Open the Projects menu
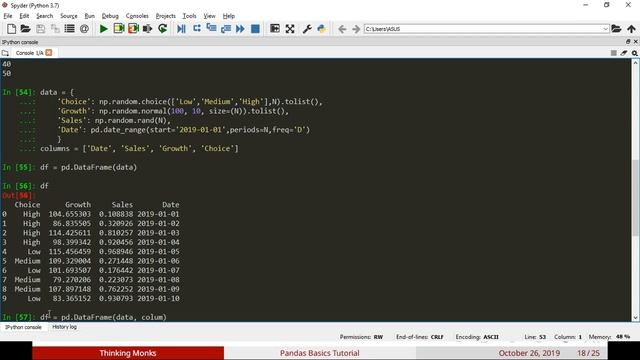The image size is (640, 360). click(165, 16)
